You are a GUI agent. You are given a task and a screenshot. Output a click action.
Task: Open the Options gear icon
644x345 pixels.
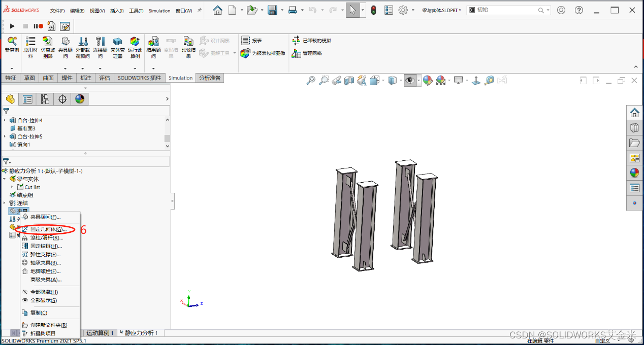pos(403,10)
